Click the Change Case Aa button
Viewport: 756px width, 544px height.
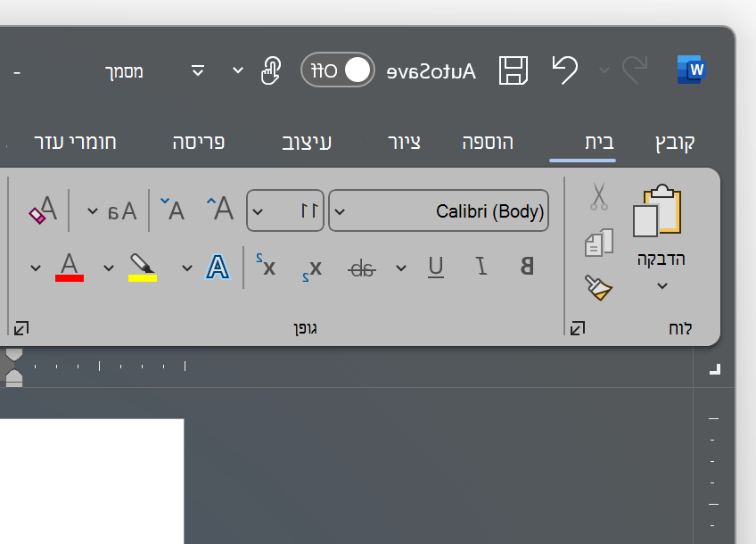coord(122,211)
